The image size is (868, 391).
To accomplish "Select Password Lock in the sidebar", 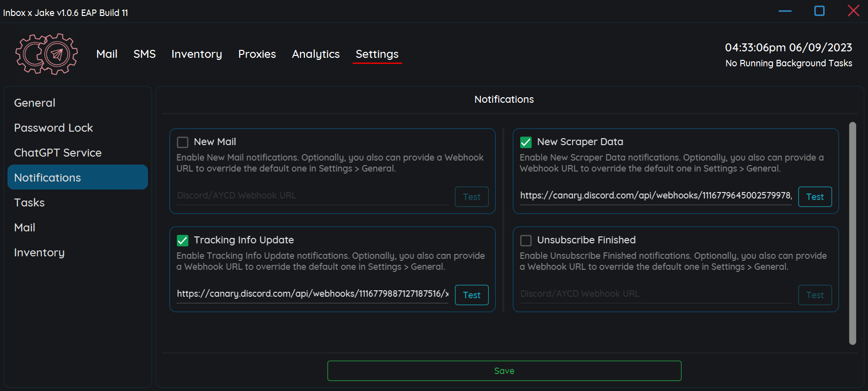I will pyautogui.click(x=53, y=128).
